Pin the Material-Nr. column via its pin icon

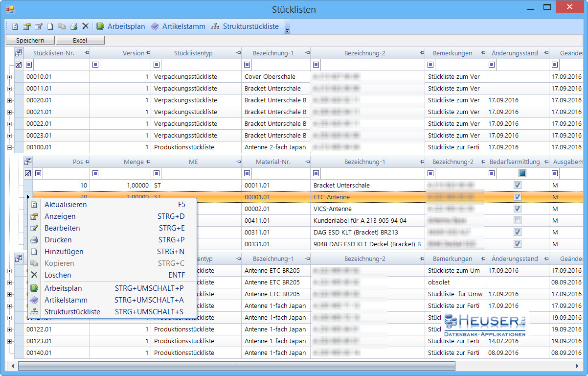point(307,162)
